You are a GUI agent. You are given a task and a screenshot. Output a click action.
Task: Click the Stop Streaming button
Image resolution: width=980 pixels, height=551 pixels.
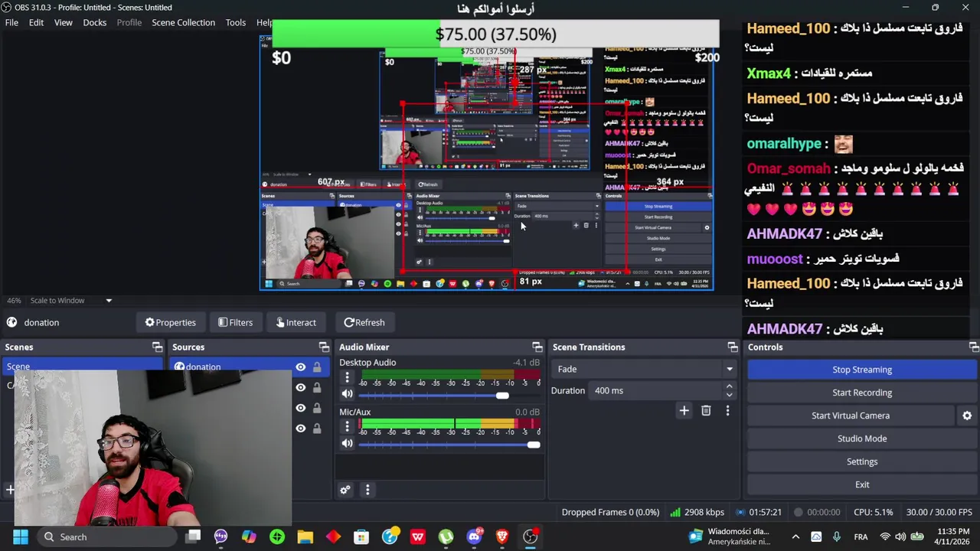coord(862,370)
